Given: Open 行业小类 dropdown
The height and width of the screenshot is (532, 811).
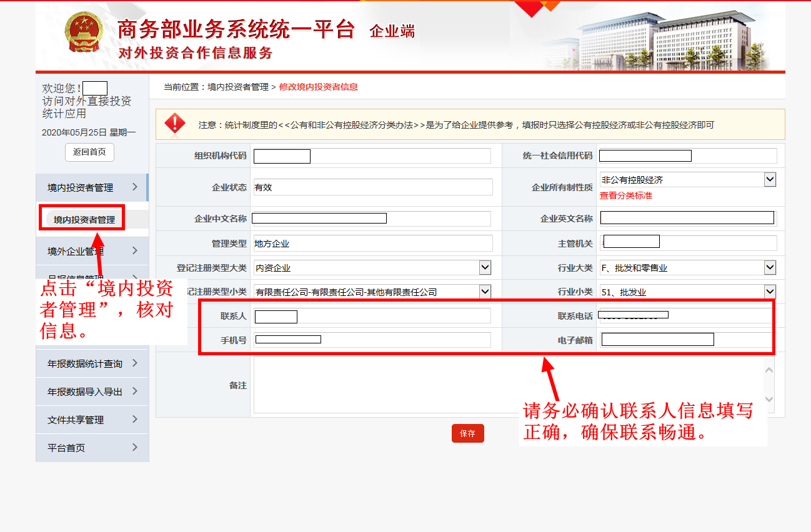Looking at the screenshot, I should tap(770, 292).
